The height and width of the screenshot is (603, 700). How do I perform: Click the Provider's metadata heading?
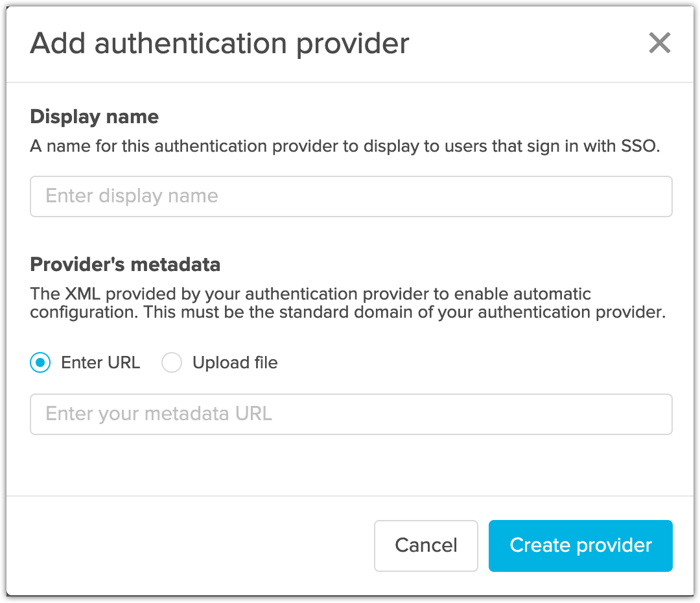[124, 265]
